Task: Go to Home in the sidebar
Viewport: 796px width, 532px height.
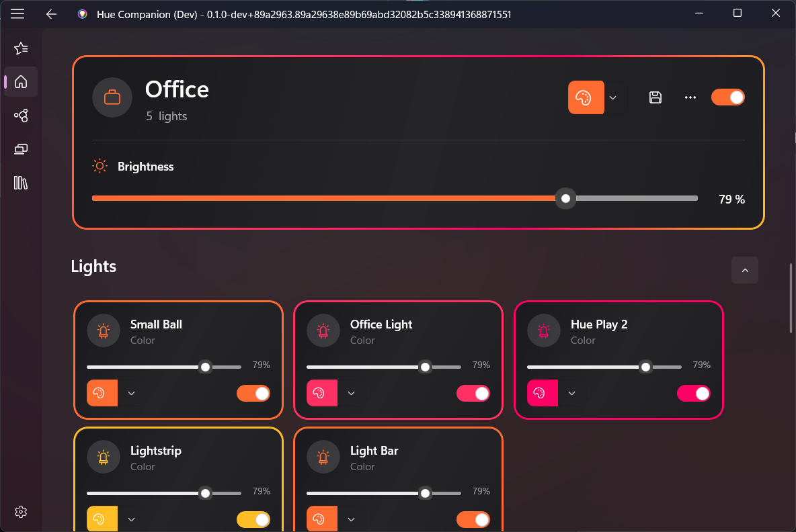Action: tap(21, 82)
